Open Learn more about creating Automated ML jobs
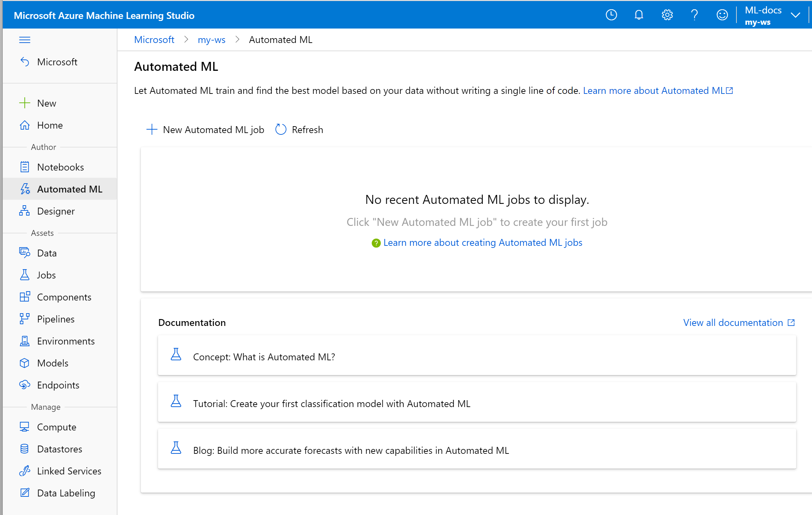Image resolution: width=812 pixels, height=515 pixels. pyautogui.click(x=483, y=243)
